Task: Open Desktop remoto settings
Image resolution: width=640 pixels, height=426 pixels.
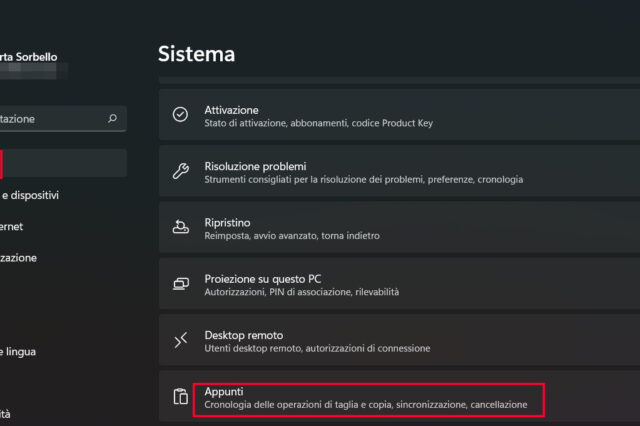Action: 400,341
